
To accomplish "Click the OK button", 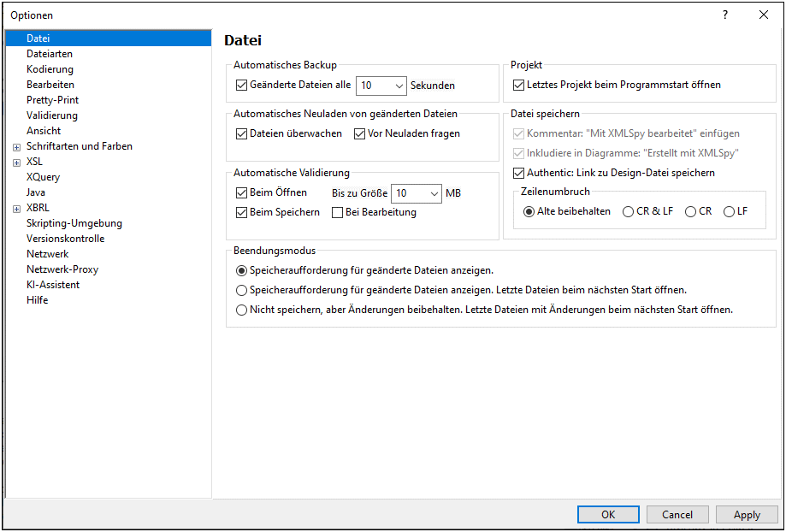I will 608,515.
